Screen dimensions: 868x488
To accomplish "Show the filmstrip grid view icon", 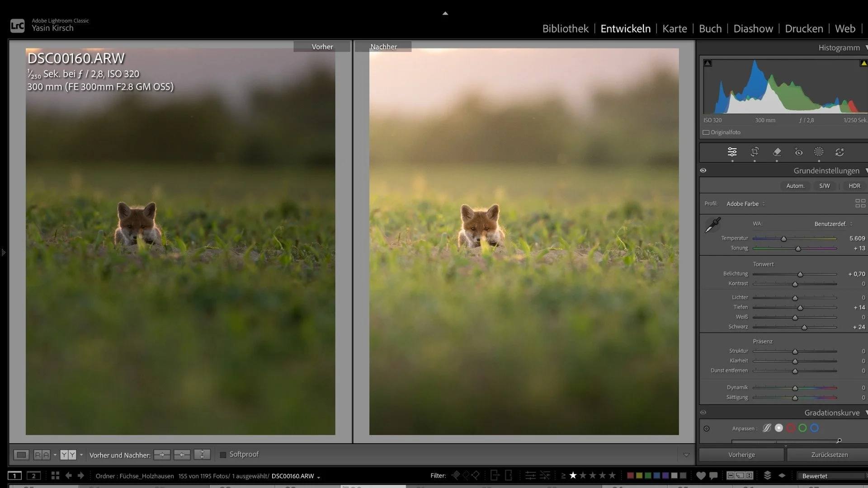I will click(55, 475).
